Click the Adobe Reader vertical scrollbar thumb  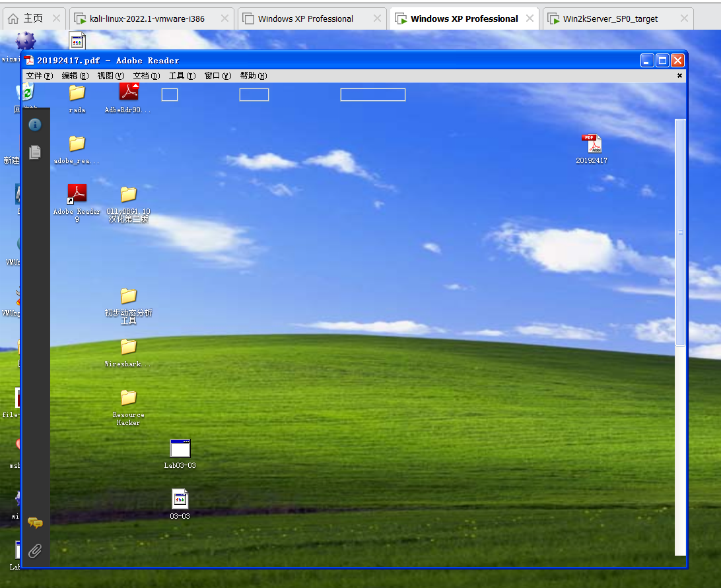pos(680,232)
